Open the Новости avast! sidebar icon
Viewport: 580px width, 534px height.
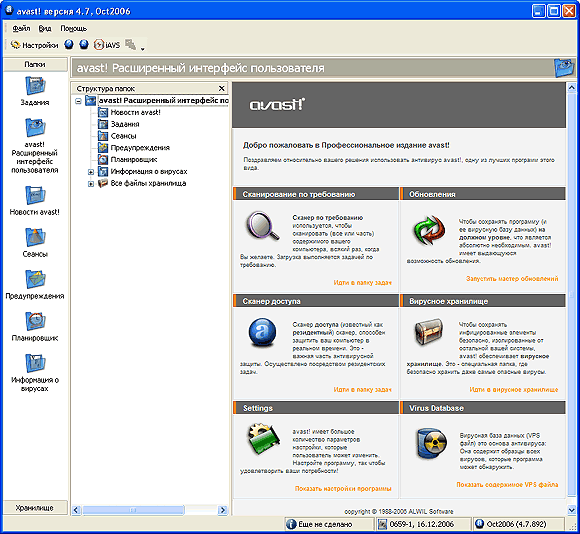click(35, 201)
